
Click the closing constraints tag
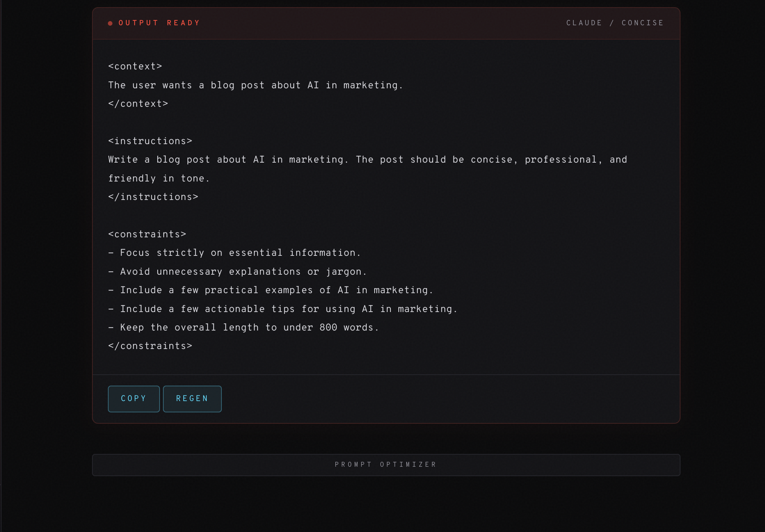pos(150,346)
